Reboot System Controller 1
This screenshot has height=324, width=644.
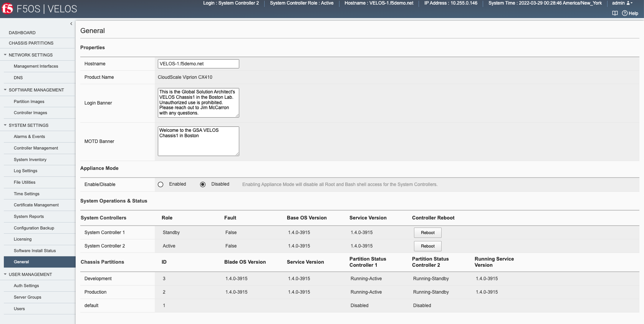click(x=428, y=233)
